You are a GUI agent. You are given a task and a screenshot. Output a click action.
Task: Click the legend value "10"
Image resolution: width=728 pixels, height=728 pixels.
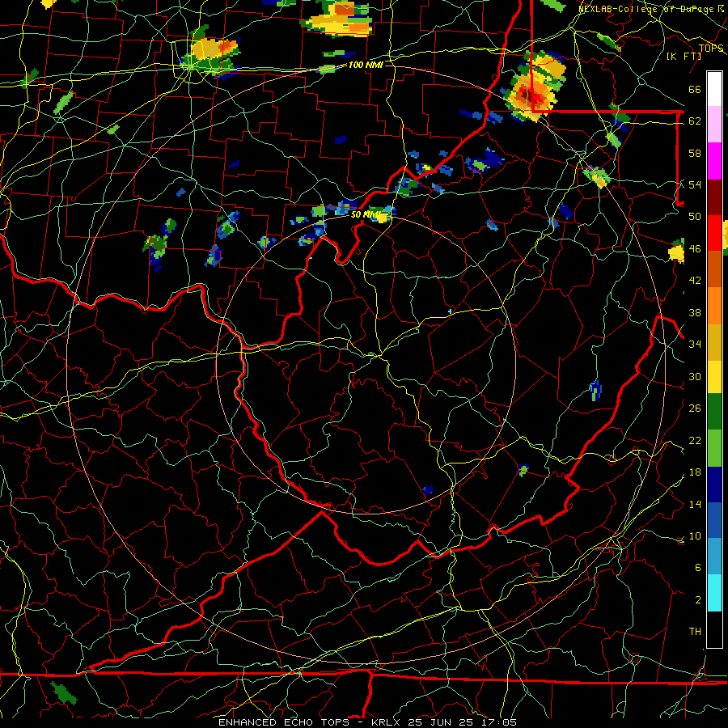coord(695,535)
